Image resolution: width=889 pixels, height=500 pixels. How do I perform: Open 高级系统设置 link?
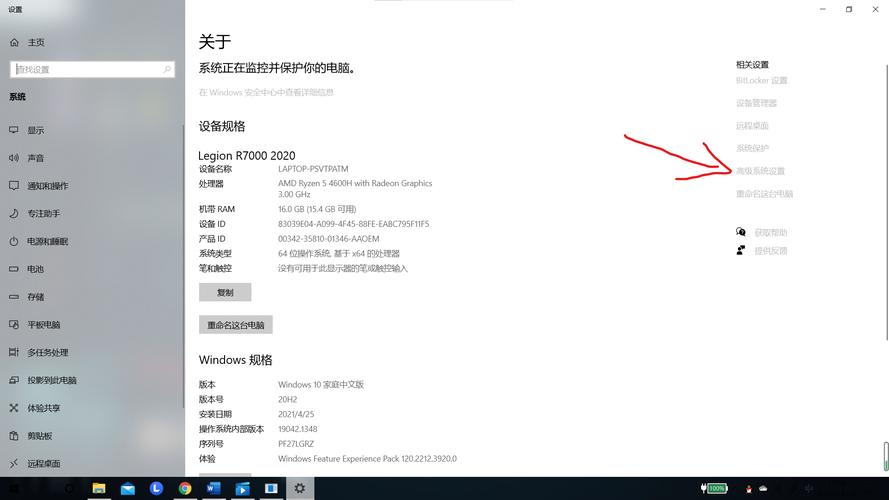pyautogui.click(x=760, y=171)
